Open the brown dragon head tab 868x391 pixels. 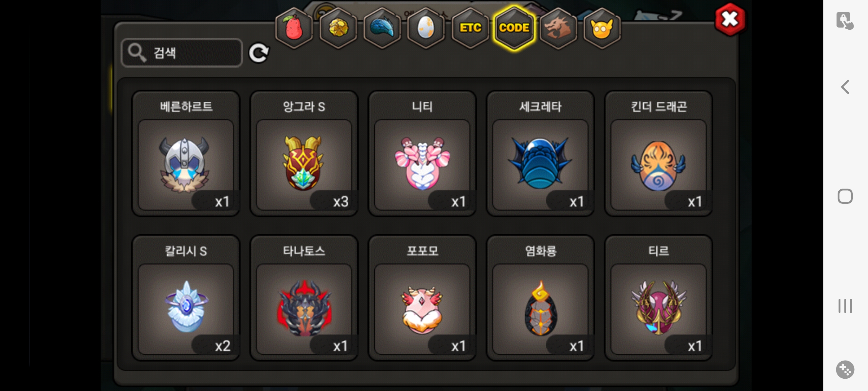558,28
